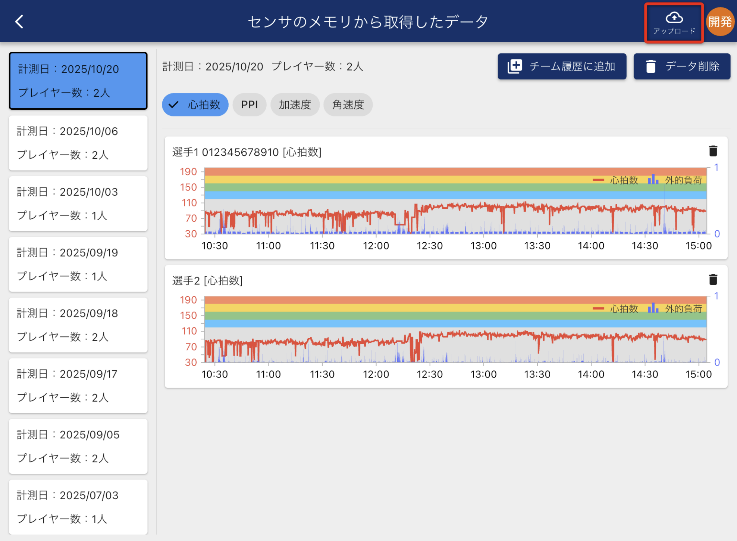Viewport: 737px width, 541px height.
Task: Click the cloud upload icon
Action: pos(674,21)
